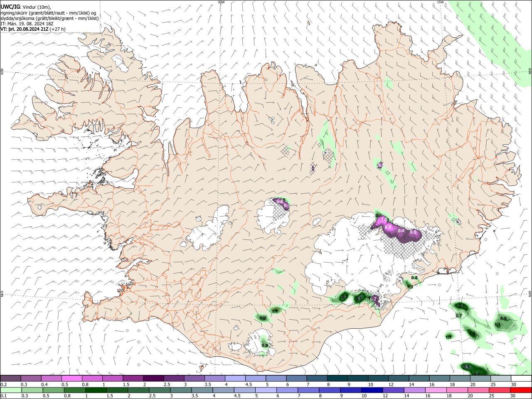532x399 pixels.
Task: Click the "20W" longitude label at top
Action: coord(221,2)
